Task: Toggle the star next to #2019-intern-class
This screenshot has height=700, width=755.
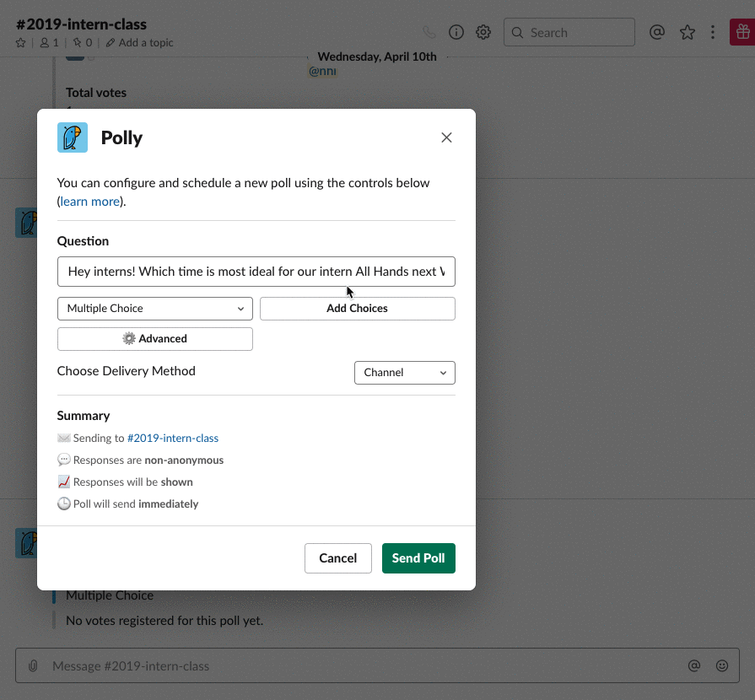Action: coord(19,42)
